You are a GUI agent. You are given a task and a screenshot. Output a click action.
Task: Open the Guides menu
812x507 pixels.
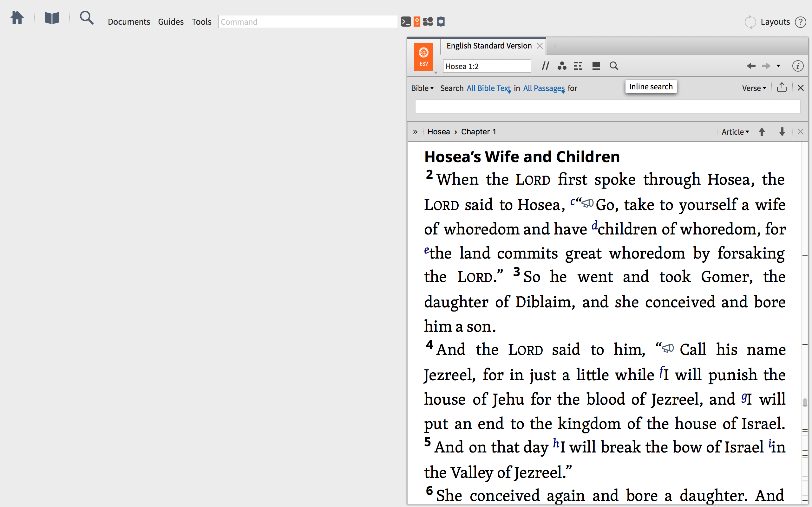click(170, 22)
